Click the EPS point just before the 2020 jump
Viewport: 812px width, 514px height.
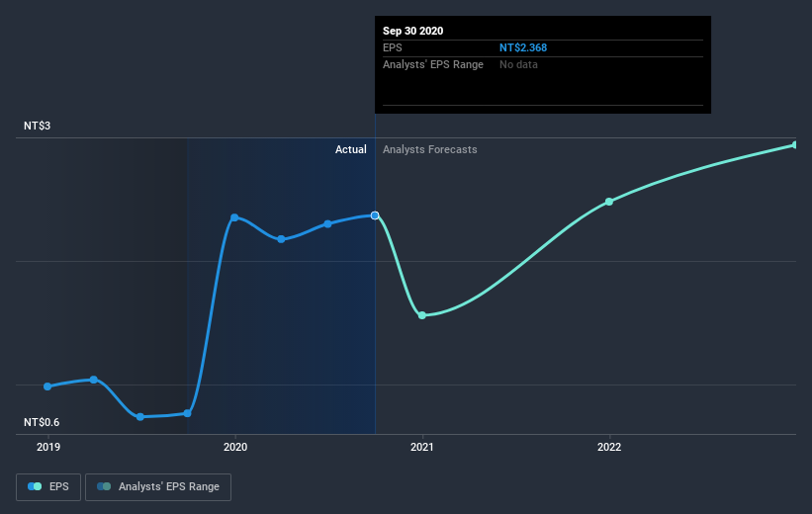click(x=188, y=413)
